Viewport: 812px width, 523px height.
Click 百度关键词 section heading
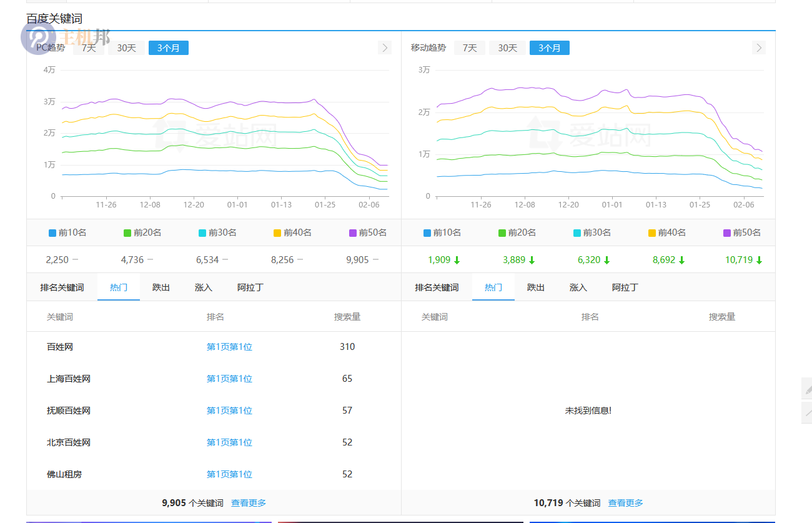pos(54,19)
